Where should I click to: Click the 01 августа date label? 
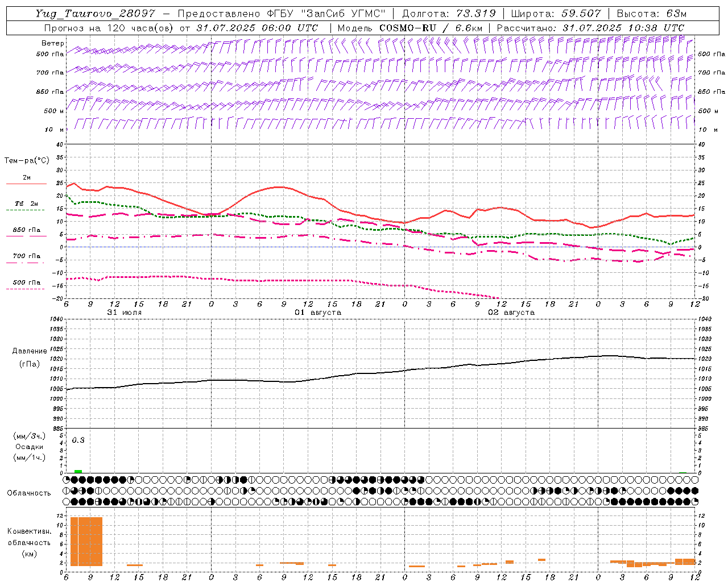point(318,313)
